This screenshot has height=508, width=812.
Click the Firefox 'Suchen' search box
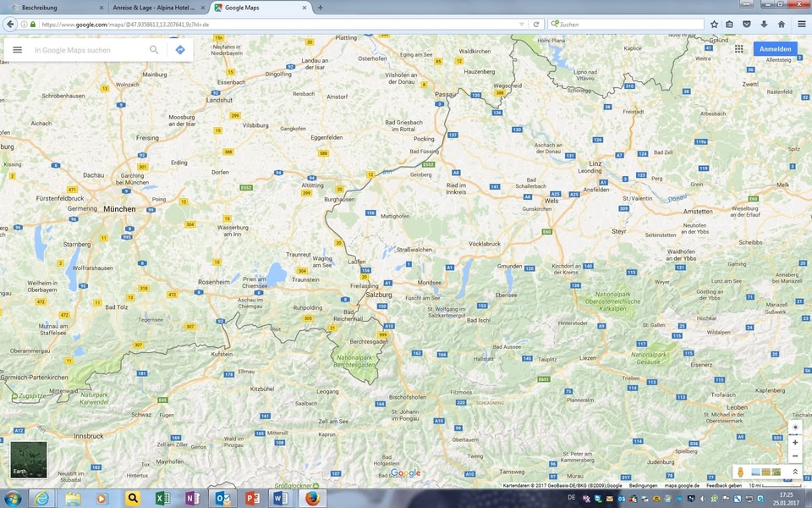pos(626,25)
